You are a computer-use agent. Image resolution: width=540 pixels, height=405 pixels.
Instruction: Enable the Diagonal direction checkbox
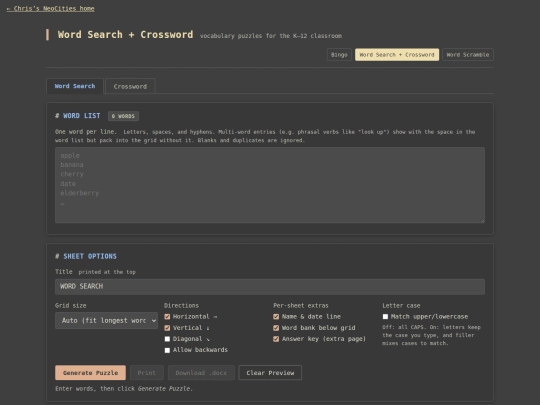167,339
